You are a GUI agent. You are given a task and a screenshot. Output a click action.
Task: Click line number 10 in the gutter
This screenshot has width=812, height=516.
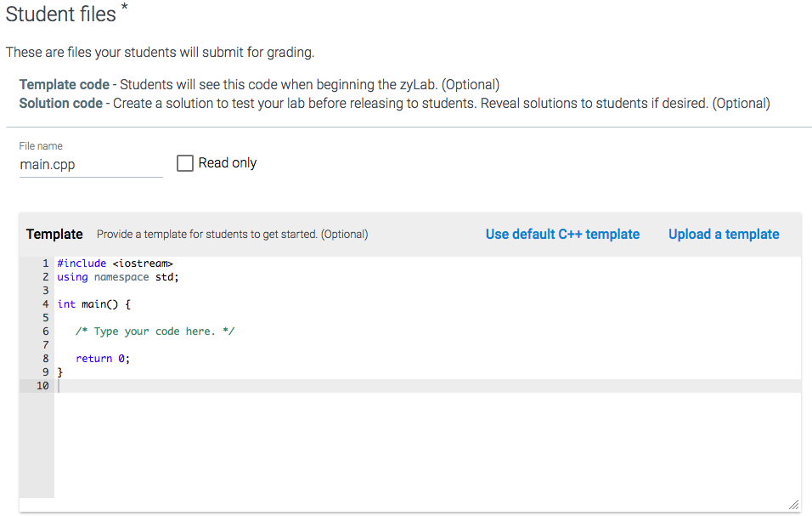42,386
